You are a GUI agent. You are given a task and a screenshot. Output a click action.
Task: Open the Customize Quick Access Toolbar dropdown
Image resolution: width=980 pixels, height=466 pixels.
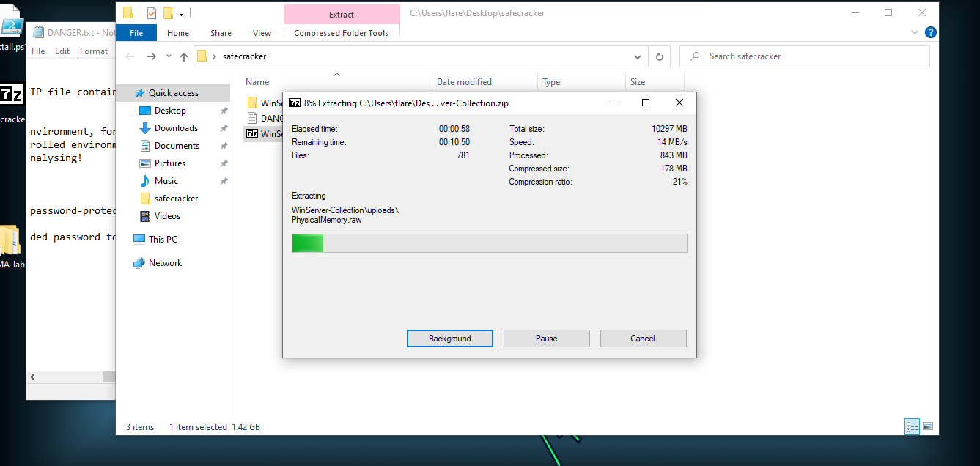(181, 13)
